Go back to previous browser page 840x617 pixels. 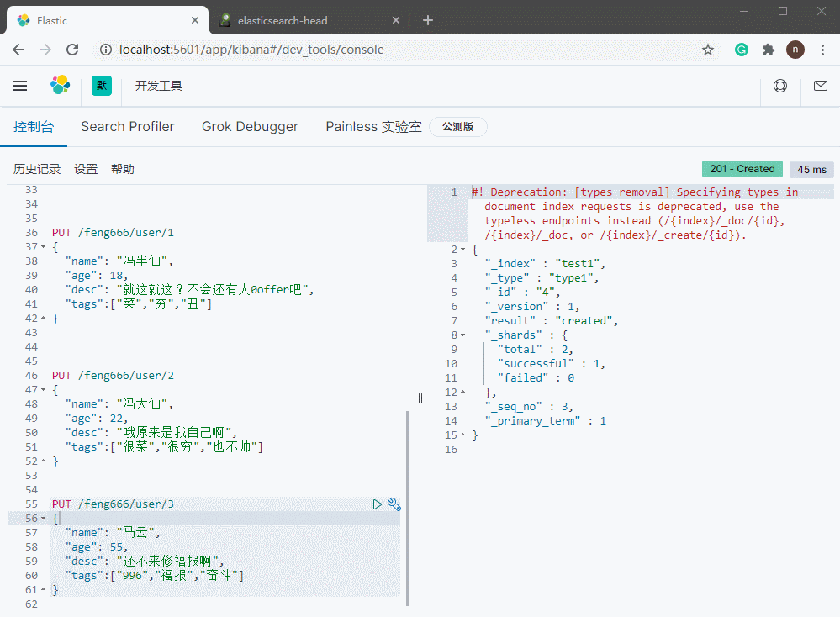coord(18,50)
